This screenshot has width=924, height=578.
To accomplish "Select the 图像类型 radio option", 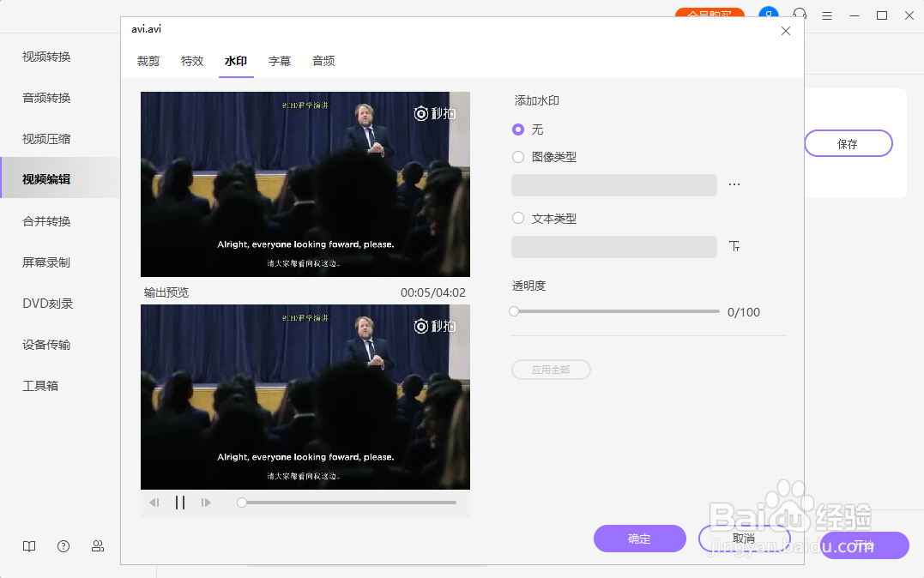I will tap(518, 157).
